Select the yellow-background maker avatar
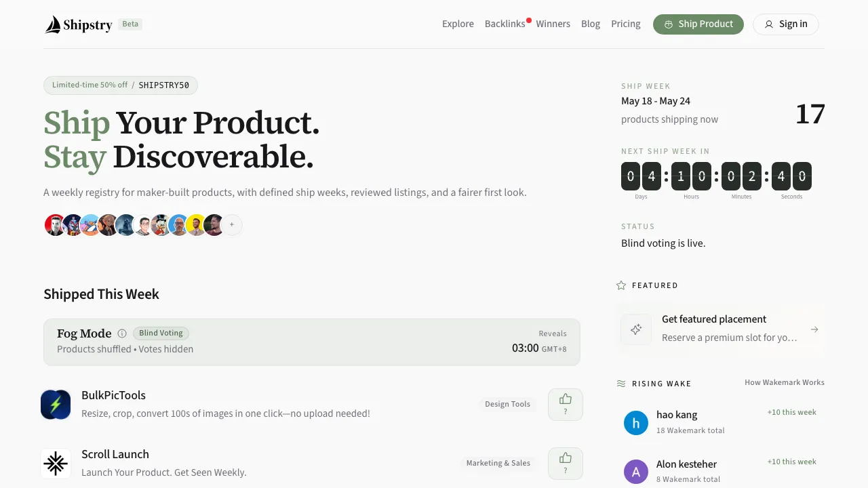Image resolution: width=868 pixels, height=488 pixels. pos(197,225)
